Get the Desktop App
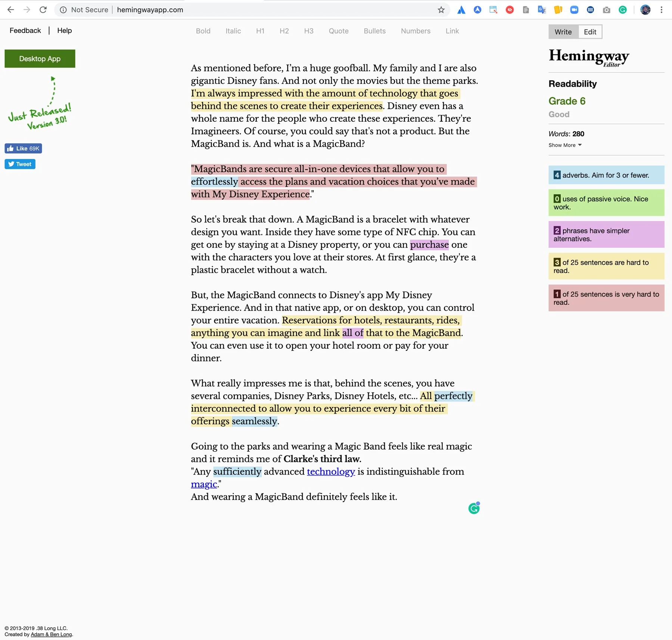 tap(40, 59)
